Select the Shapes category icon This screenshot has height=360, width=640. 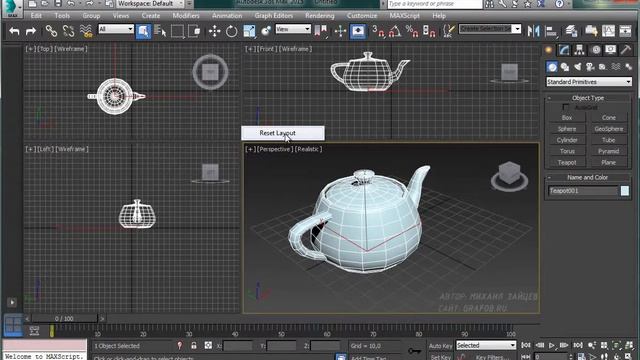pyautogui.click(x=565, y=67)
